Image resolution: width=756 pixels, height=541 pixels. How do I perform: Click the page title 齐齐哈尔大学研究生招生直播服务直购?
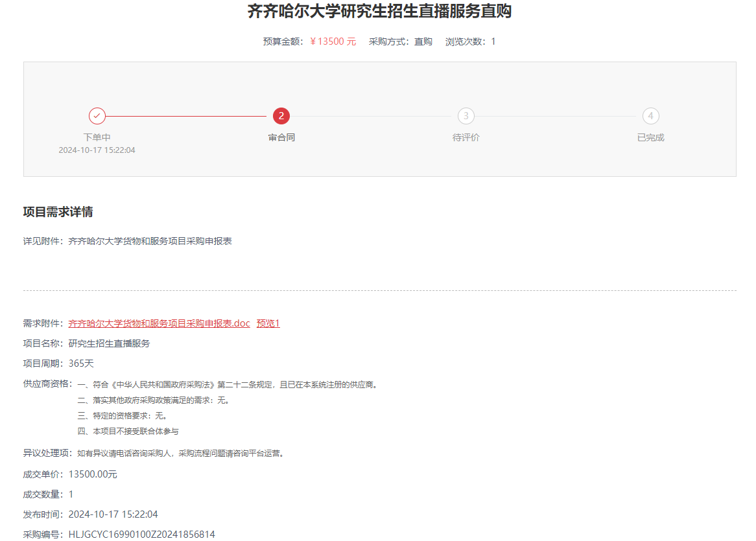point(379,11)
